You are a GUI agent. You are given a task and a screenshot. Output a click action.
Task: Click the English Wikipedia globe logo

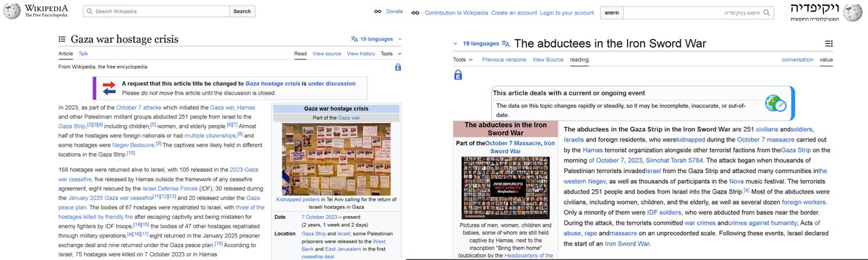click(11, 12)
